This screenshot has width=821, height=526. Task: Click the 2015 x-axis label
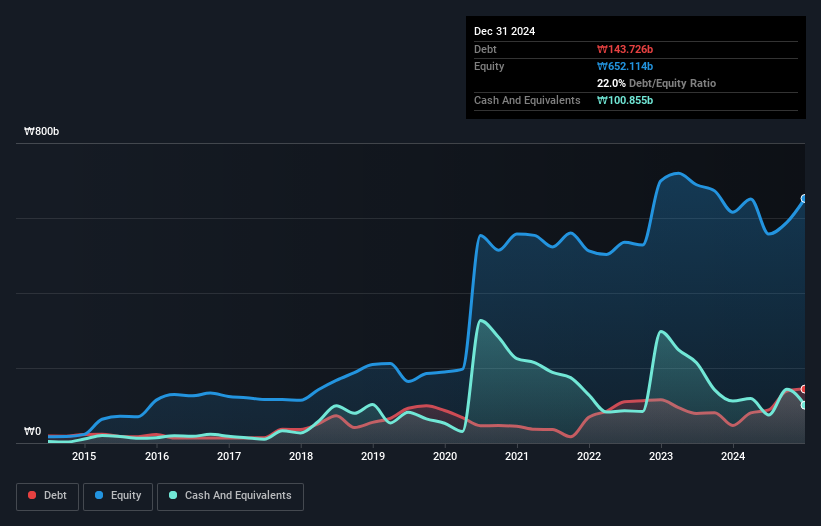[x=84, y=456]
